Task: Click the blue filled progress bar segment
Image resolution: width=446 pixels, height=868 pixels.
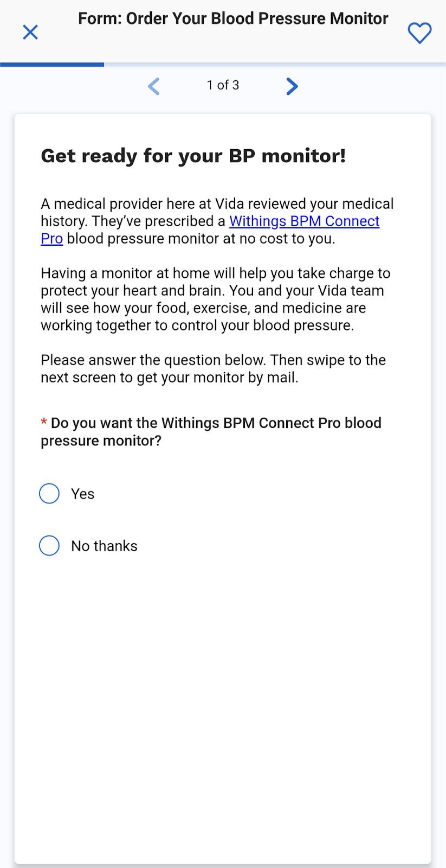Action: click(52, 65)
